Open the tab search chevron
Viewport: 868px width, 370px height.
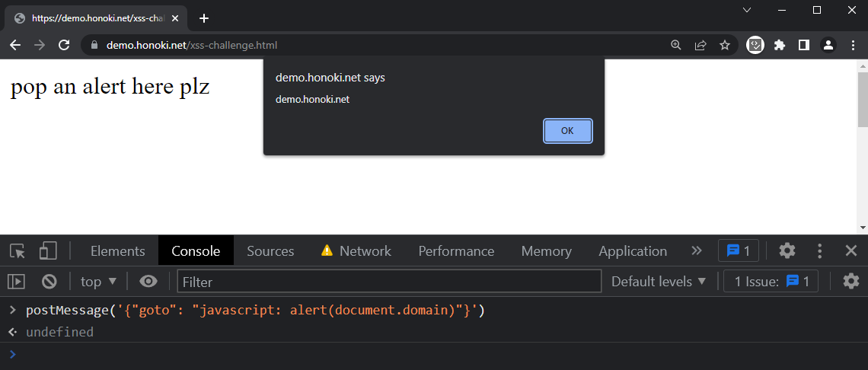pyautogui.click(x=747, y=10)
